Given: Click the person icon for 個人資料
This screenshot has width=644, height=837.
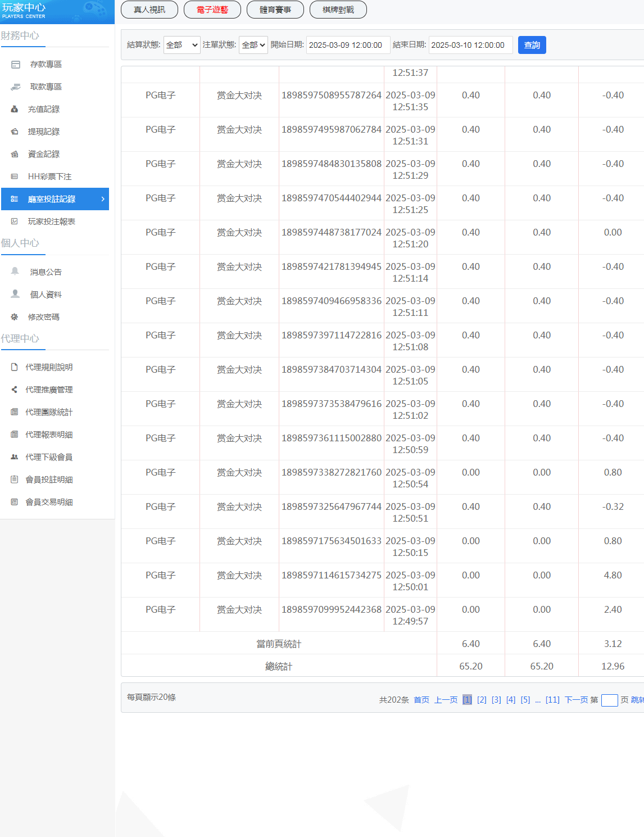Looking at the screenshot, I should coord(15,294).
